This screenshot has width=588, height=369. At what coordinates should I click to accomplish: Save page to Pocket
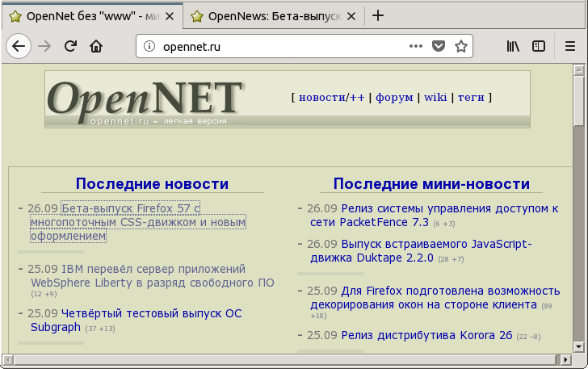pos(439,46)
